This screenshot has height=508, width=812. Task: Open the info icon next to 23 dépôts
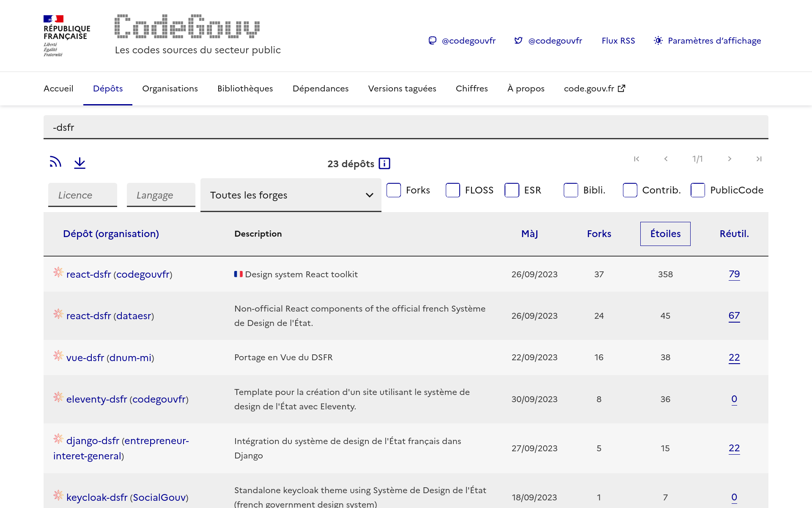384,163
